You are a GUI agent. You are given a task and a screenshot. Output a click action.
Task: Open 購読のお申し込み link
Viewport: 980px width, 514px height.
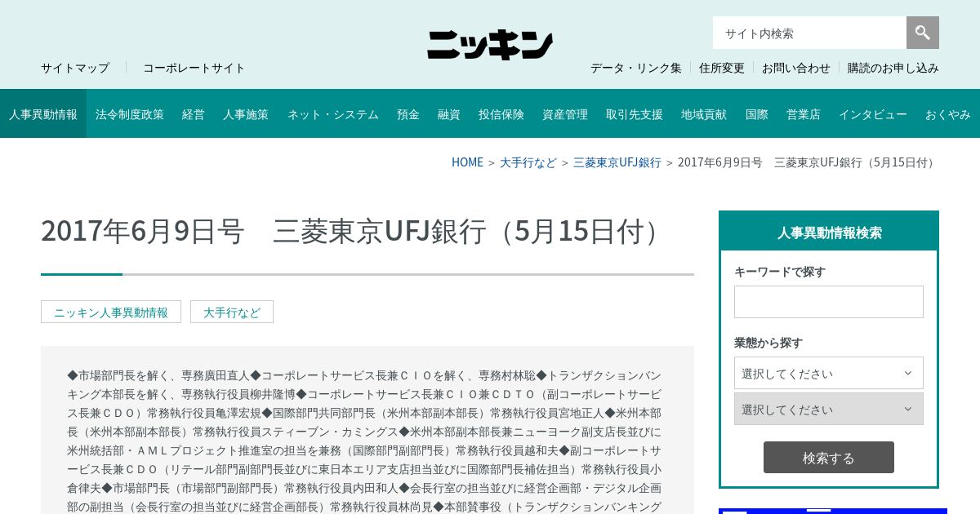pyautogui.click(x=893, y=68)
